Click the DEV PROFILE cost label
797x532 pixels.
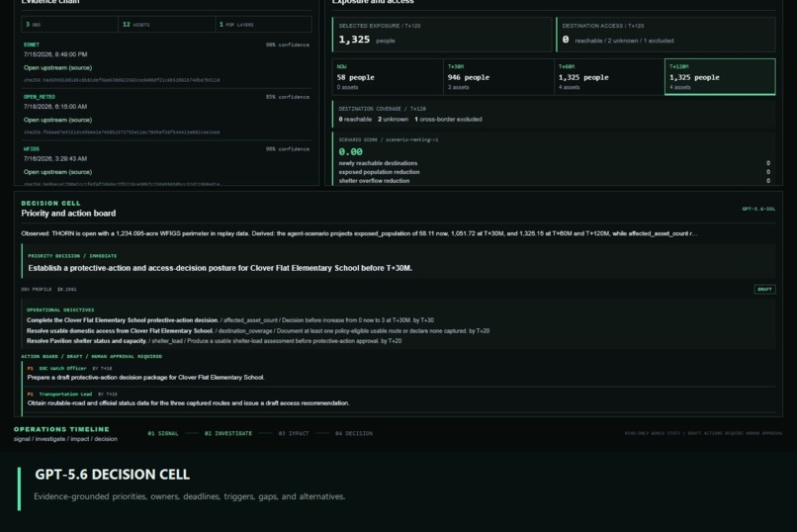point(48,289)
